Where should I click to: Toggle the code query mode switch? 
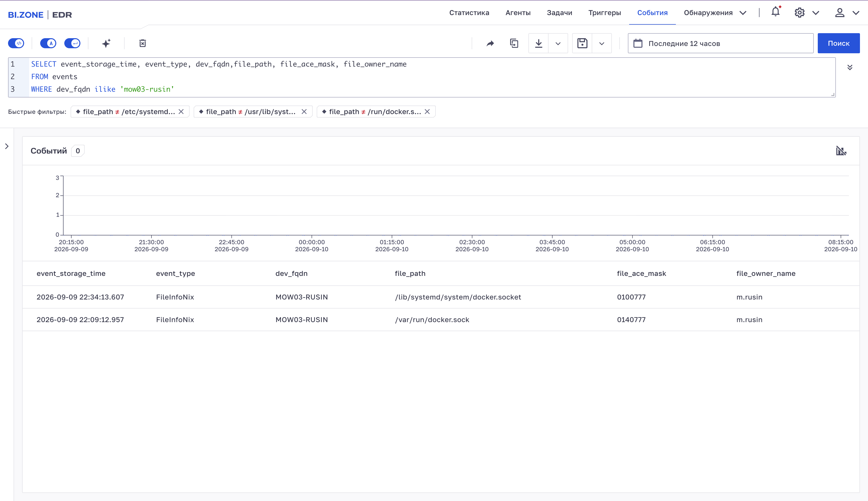tap(16, 43)
